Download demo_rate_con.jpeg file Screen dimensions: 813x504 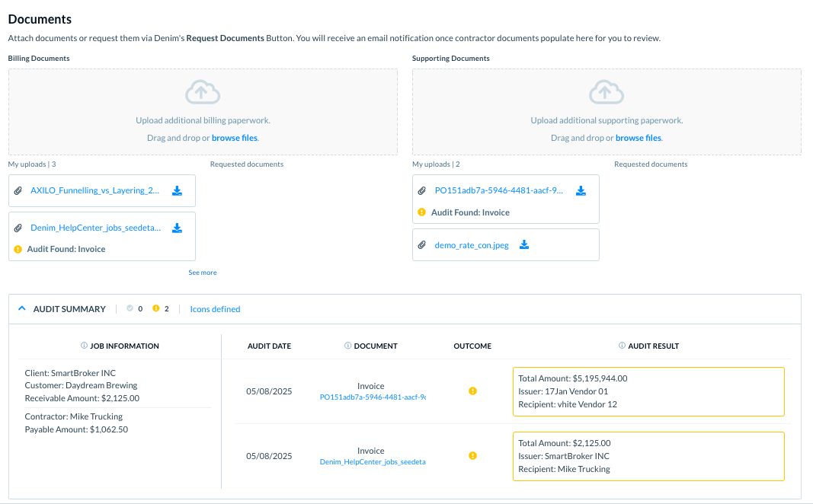pos(524,245)
